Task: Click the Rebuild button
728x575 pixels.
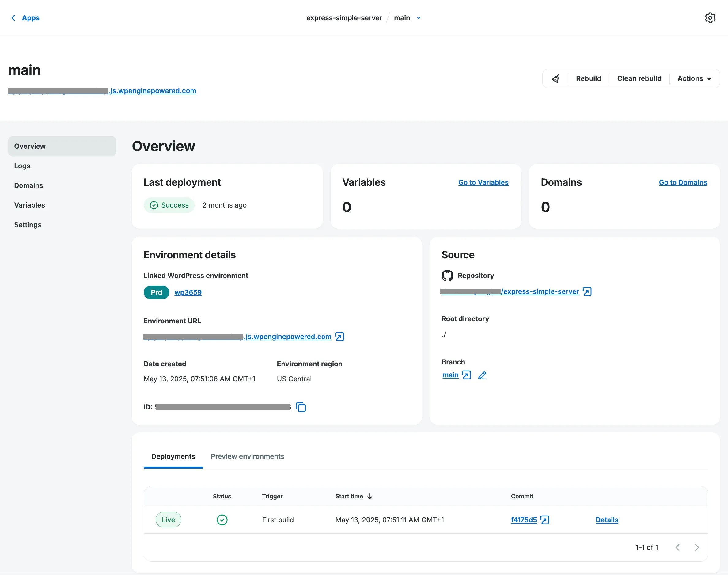Action: pos(588,78)
